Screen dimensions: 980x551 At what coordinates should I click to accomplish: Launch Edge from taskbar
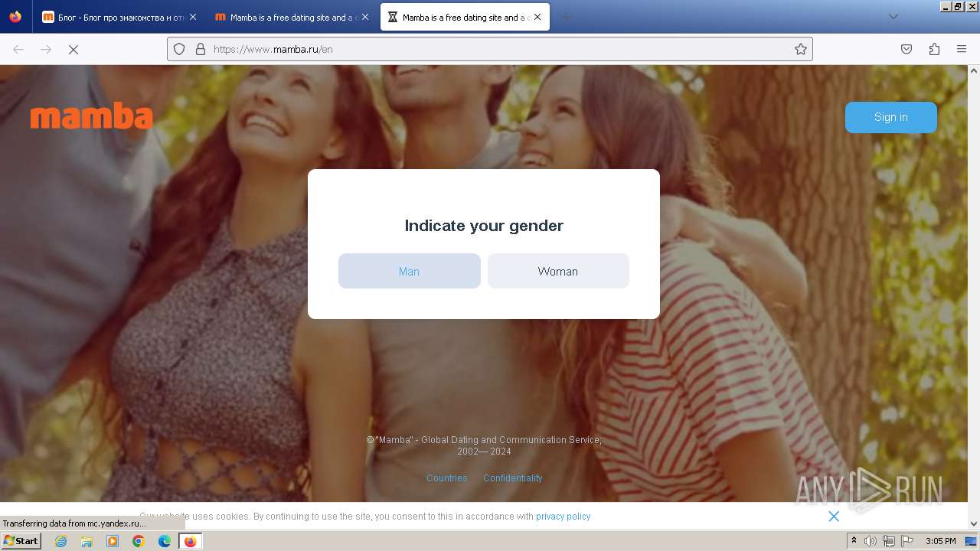165,541
